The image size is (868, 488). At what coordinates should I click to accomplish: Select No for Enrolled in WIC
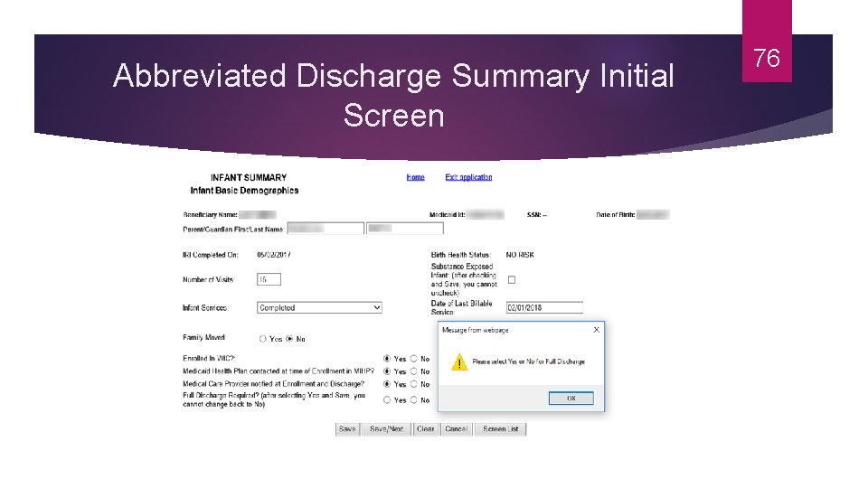pyautogui.click(x=413, y=359)
